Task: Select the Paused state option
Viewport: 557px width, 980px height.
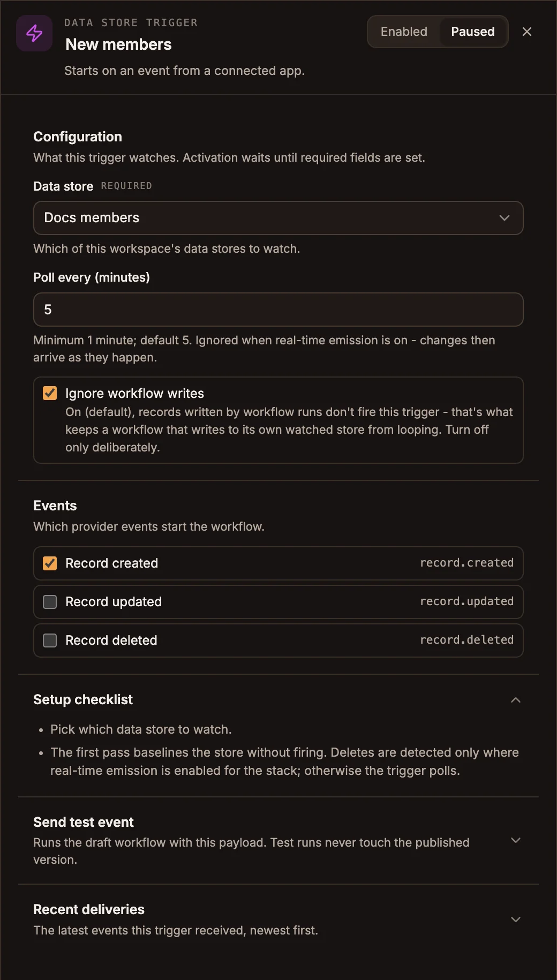Action: click(472, 32)
